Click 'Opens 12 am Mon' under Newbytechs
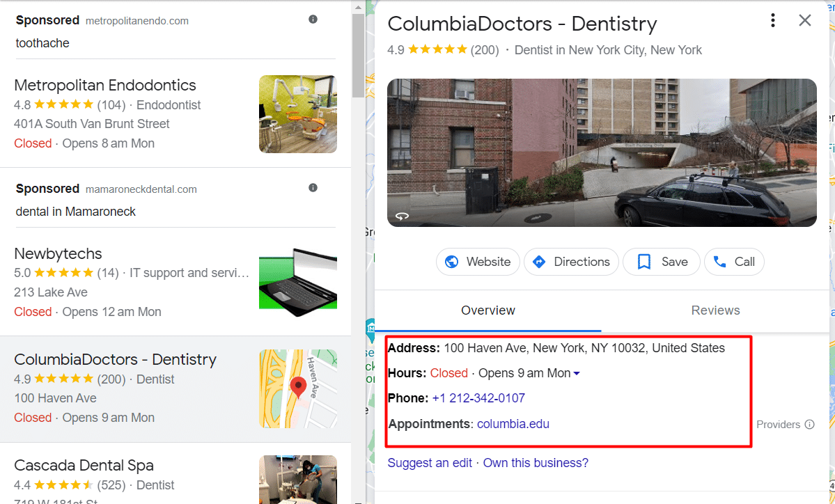This screenshot has height=504, width=835. tap(112, 312)
